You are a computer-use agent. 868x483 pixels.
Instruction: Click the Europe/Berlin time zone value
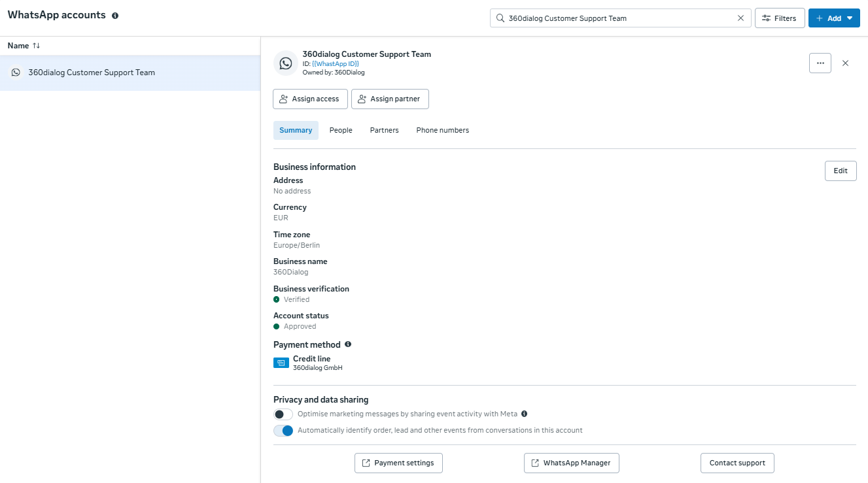296,245
